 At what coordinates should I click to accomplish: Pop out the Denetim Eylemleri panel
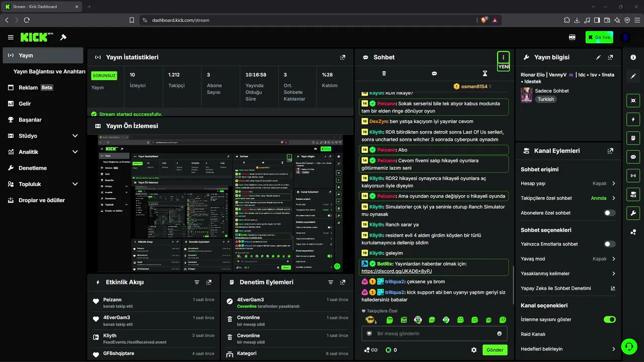(x=343, y=283)
